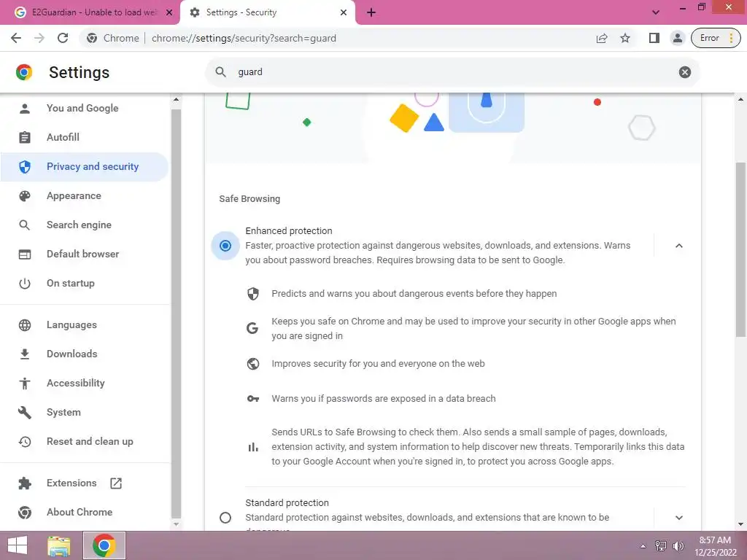Click the main page vertical scrollbar
The height and width of the screenshot is (560, 747).
click(x=740, y=250)
